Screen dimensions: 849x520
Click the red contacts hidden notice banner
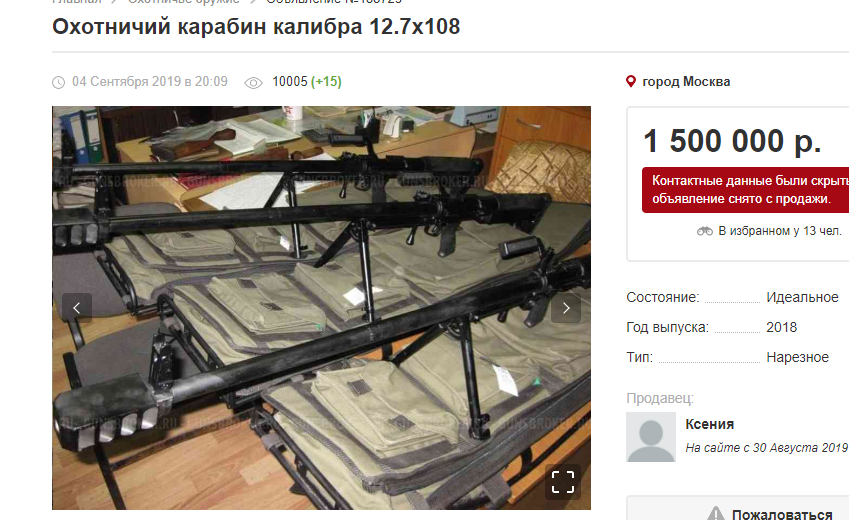click(x=746, y=190)
